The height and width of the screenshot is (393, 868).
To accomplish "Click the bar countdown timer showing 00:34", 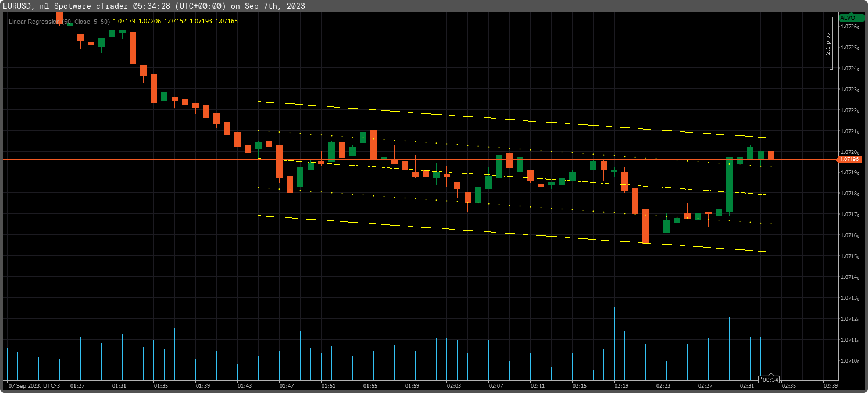I will pyautogui.click(x=767, y=379).
